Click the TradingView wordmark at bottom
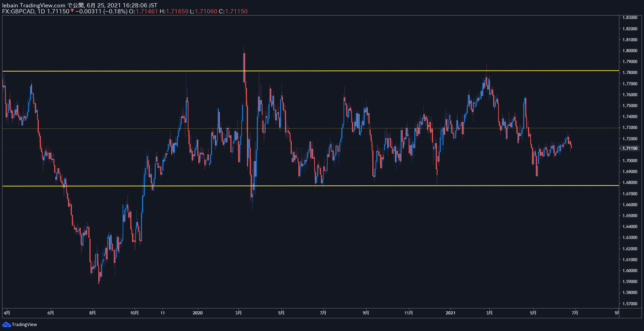The height and width of the screenshot is (331, 644). 24,324
